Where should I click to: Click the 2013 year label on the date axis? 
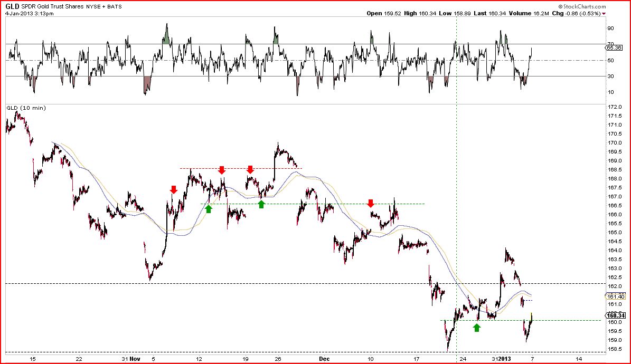tap(505, 359)
